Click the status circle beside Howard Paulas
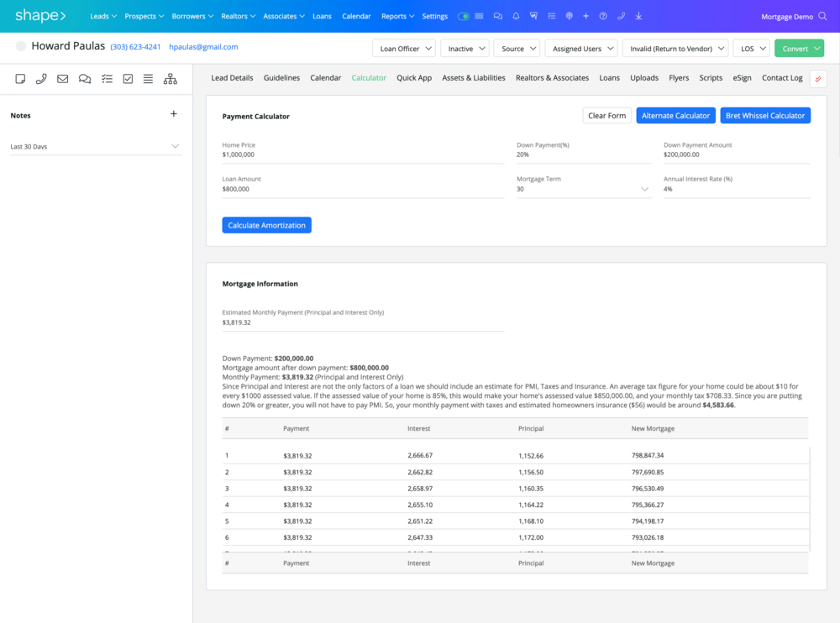 (x=21, y=46)
